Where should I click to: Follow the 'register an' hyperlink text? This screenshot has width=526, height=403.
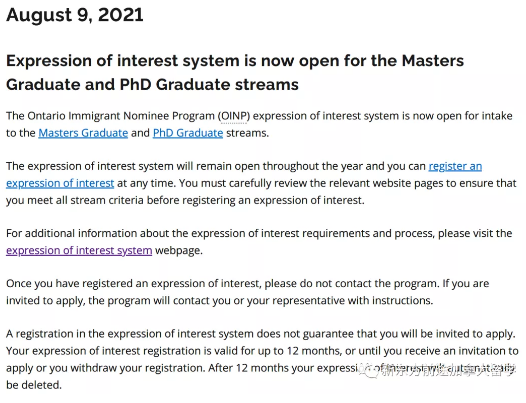tap(455, 166)
